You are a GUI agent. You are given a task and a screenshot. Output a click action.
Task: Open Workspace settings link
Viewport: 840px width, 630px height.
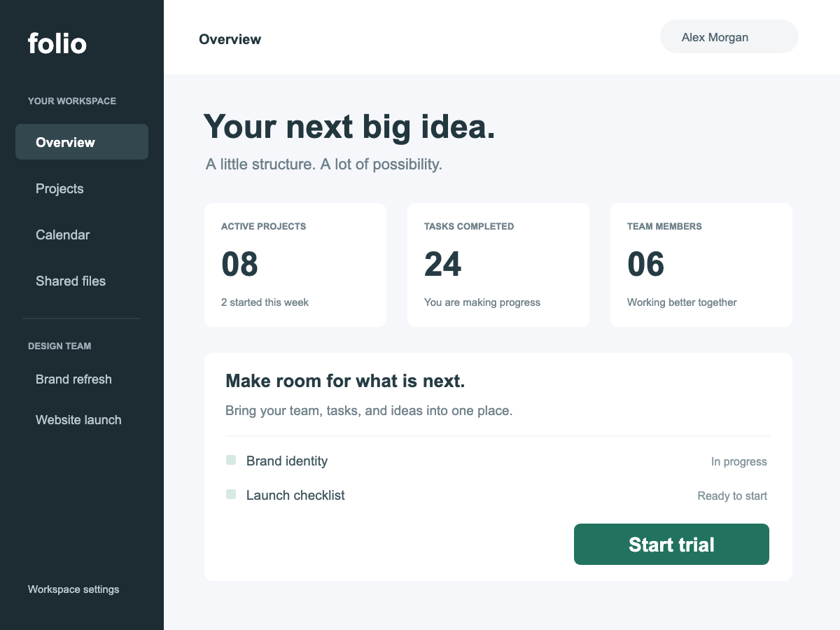(x=73, y=589)
